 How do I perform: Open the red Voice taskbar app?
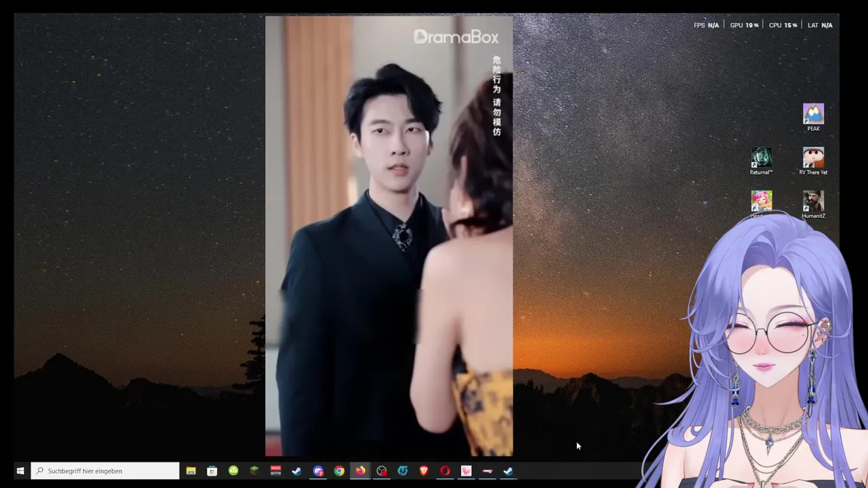click(x=275, y=470)
